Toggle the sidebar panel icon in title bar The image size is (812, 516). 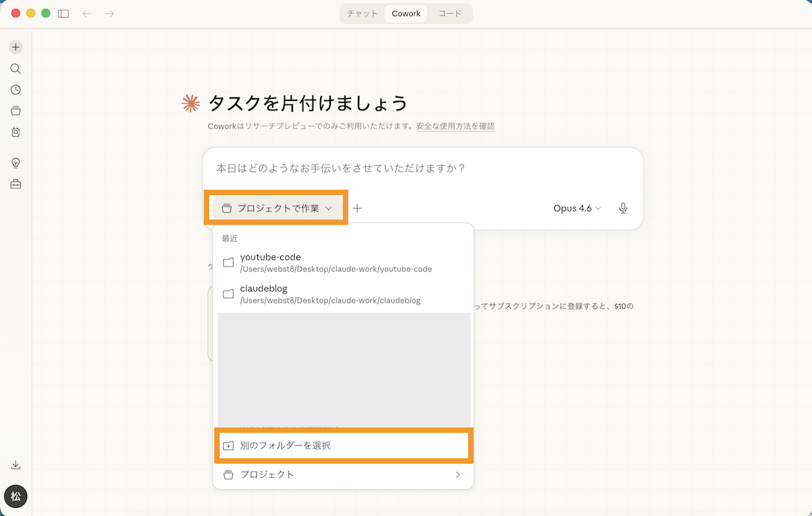point(64,14)
